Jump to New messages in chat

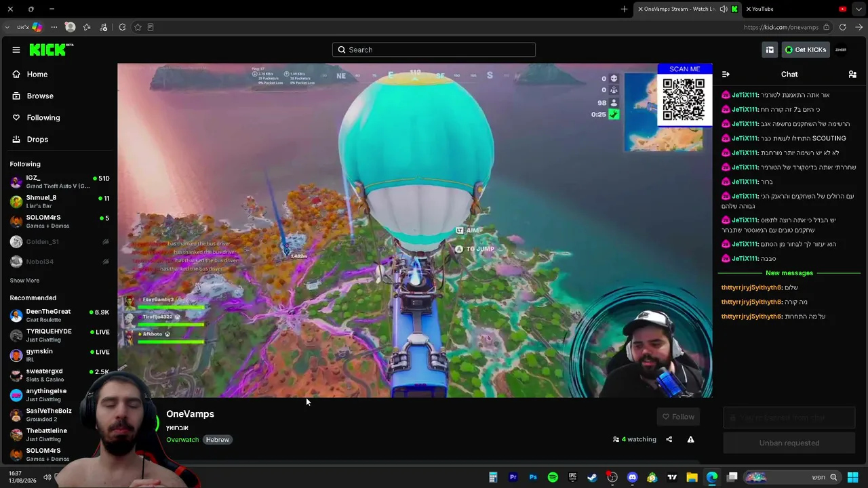click(789, 273)
